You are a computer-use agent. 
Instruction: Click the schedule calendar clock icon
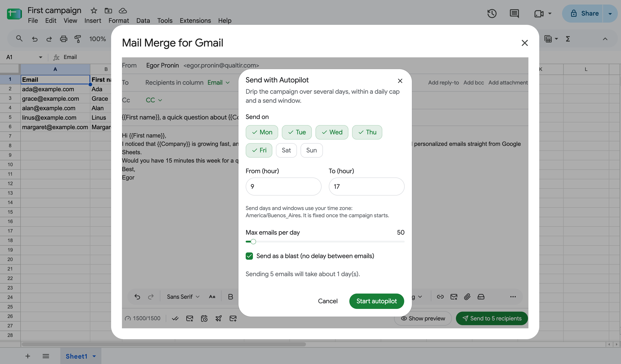pos(204,318)
